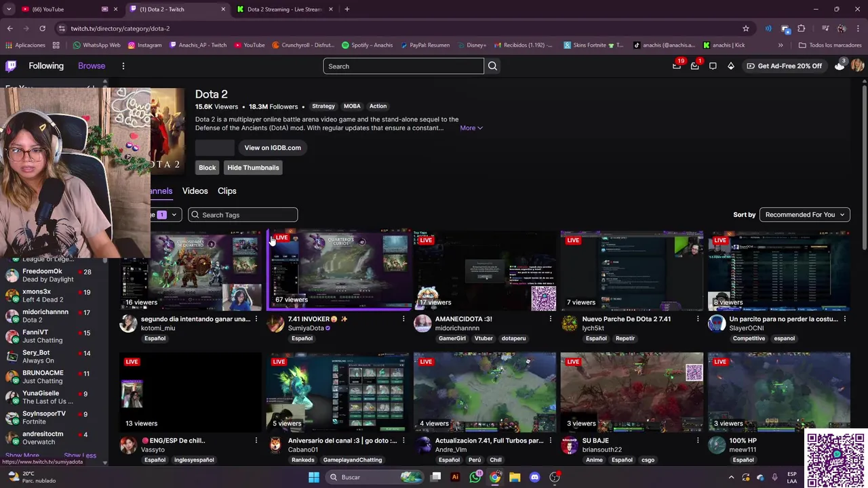Click the View on IGDB.com button
Screen dimensions: 868x488
(x=273, y=148)
